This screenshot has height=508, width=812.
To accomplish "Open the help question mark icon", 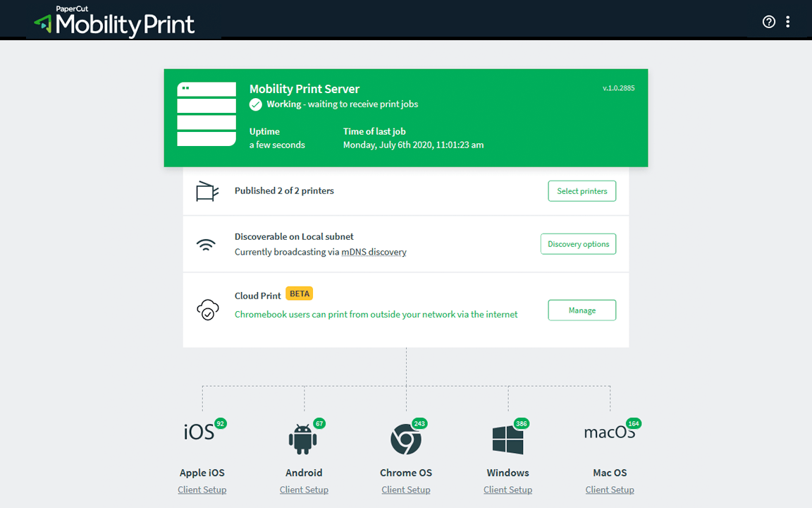I will click(x=768, y=22).
